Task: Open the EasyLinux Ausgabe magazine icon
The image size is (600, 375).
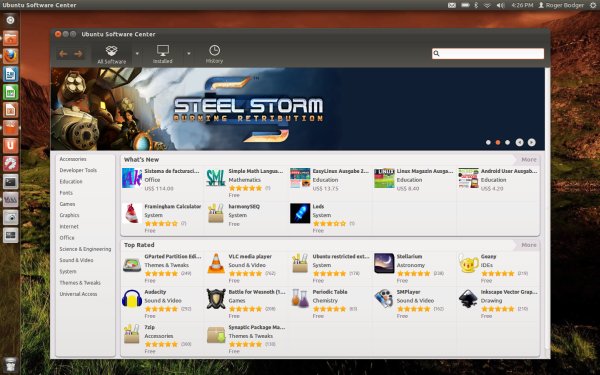Action: click(x=300, y=178)
